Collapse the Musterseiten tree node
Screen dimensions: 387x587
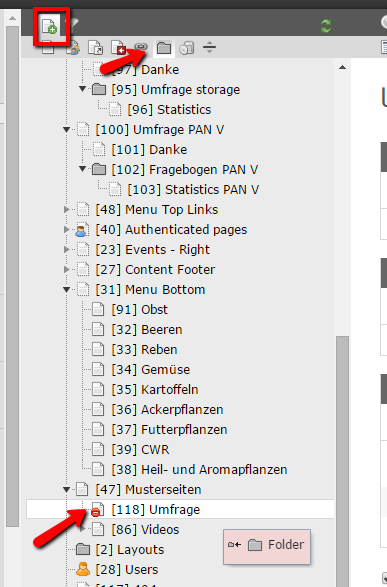click(x=67, y=490)
